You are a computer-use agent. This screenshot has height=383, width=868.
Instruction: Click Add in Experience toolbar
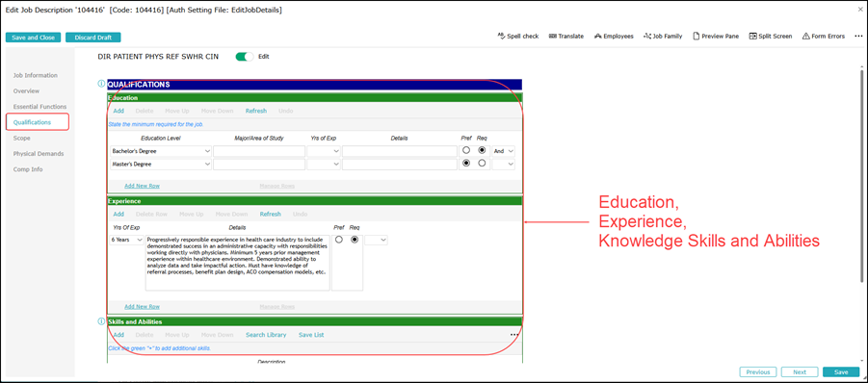(x=118, y=214)
